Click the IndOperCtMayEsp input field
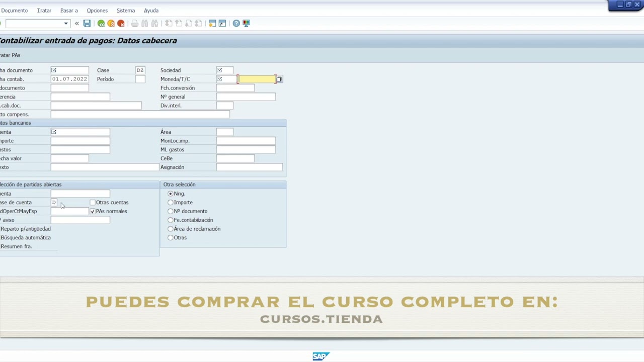The height and width of the screenshot is (362, 644). pos(70,211)
